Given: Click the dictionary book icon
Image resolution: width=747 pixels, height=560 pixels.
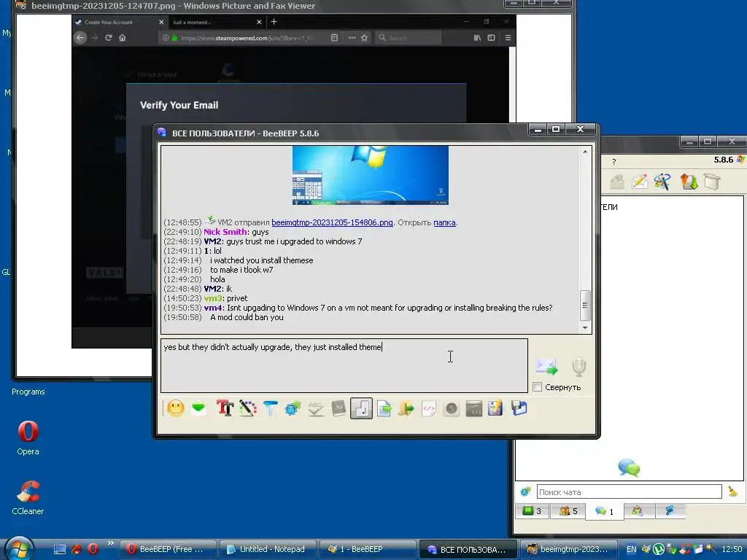Looking at the screenshot, I should coord(338,408).
